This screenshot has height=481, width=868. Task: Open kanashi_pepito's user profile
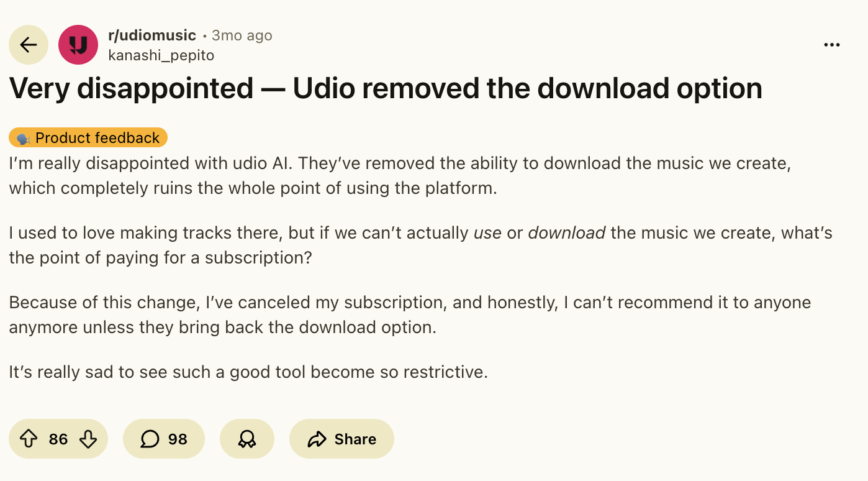(161, 55)
